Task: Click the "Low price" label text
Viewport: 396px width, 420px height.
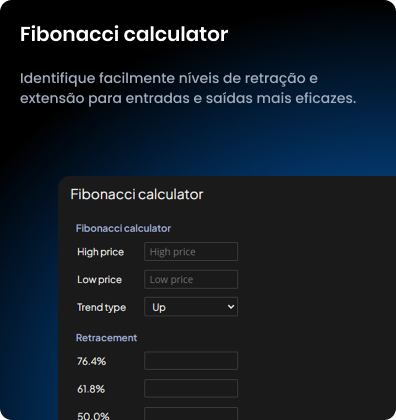Action: (x=99, y=280)
